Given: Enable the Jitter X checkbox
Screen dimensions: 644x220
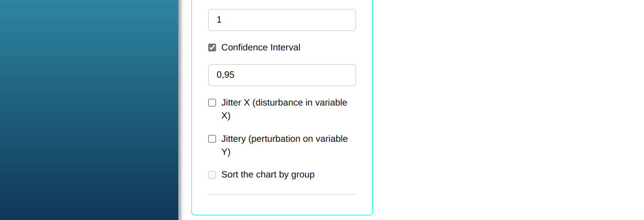Looking at the screenshot, I should [212, 103].
